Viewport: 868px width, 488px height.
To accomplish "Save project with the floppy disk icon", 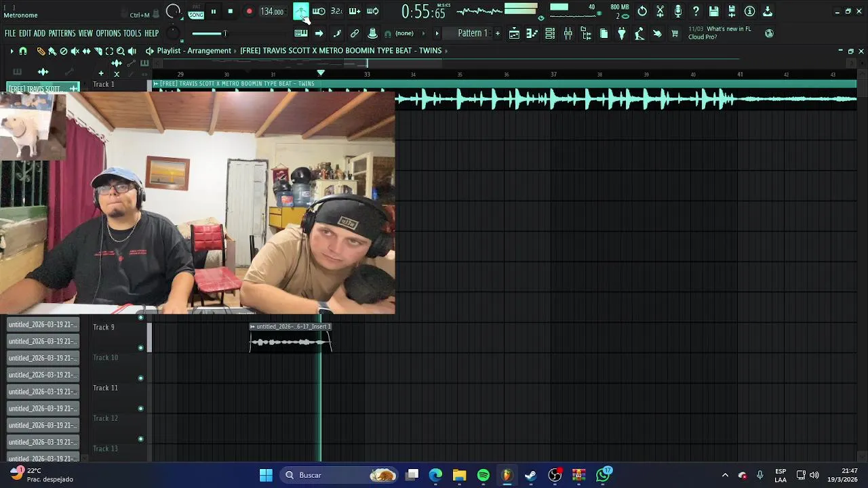I will [714, 11].
